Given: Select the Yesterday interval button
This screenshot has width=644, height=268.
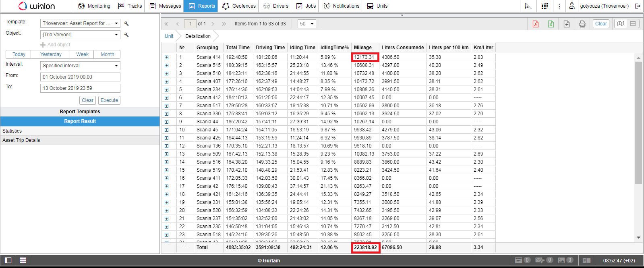Looking at the screenshot, I should click(51, 54).
